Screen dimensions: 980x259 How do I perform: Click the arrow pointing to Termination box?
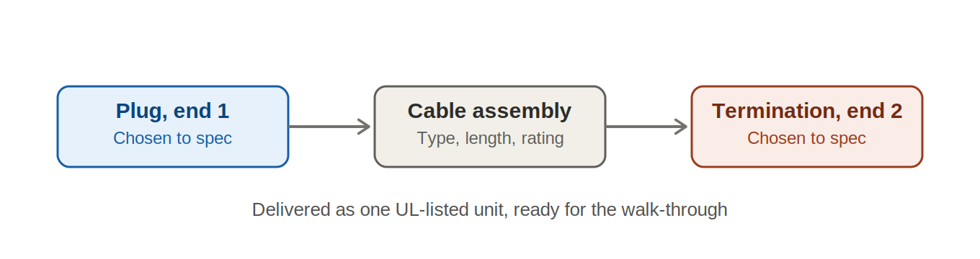tap(646, 127)
